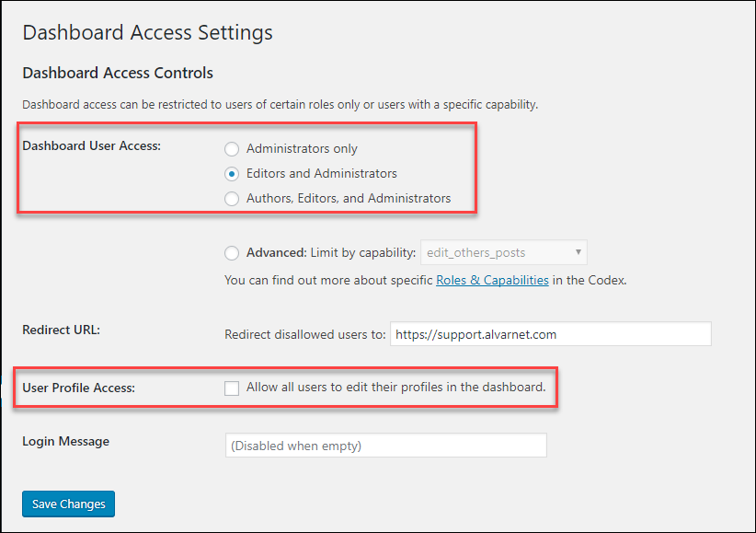Click the Dashboard Access Controls subheading
The width and height of the screenshot is (756, 533).
click(x=118, y=73)
